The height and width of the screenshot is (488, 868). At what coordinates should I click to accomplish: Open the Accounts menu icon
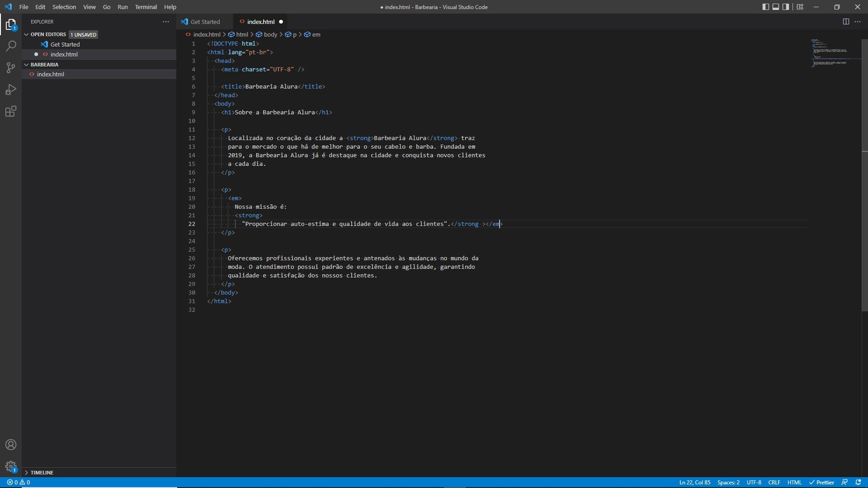tap(11, 445)
